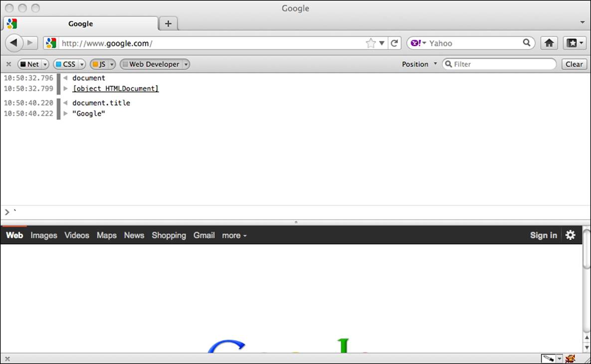Open the list all tabs dropdown arrow
591x364 pixels.
point(583,22)
